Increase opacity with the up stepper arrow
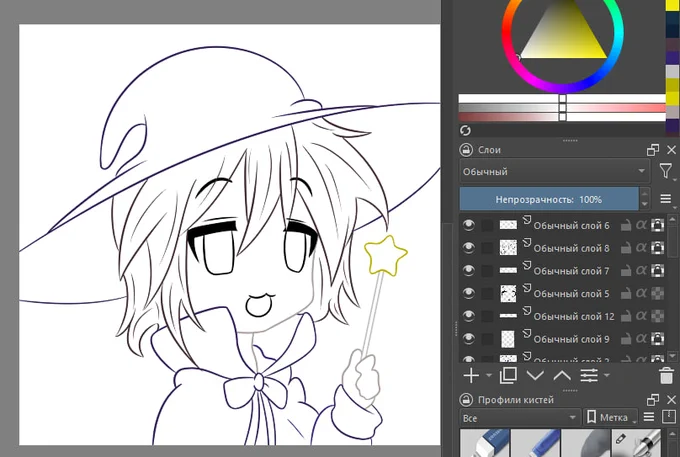 point(644,193)
